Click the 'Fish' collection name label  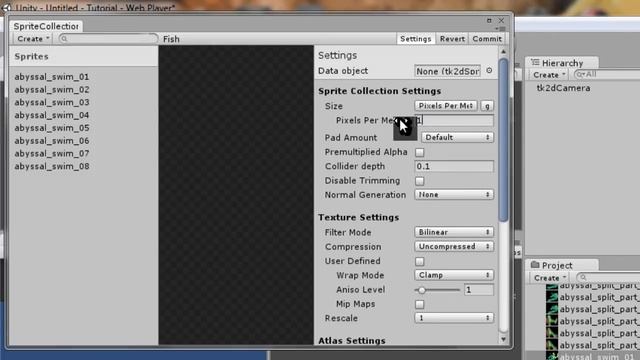(x=171, y=39)
